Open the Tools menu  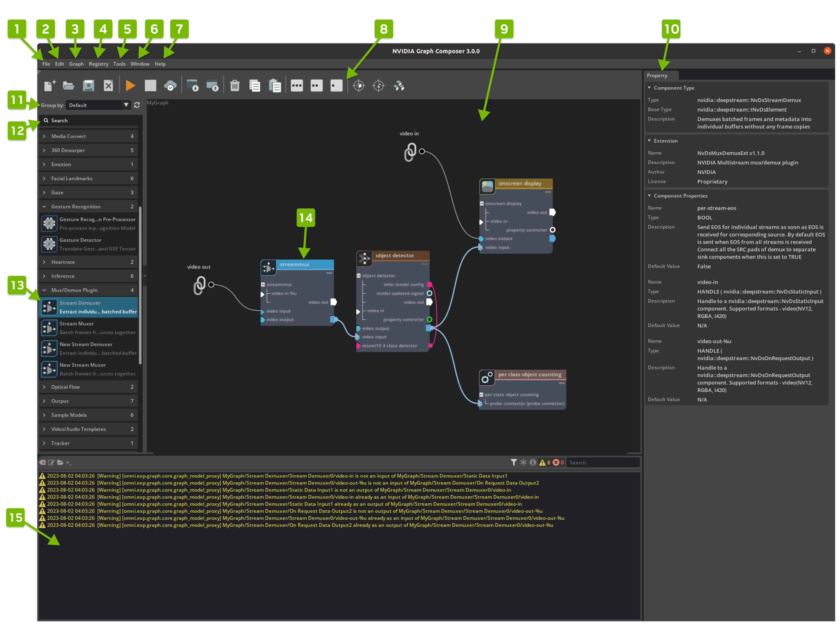[119, 64]
